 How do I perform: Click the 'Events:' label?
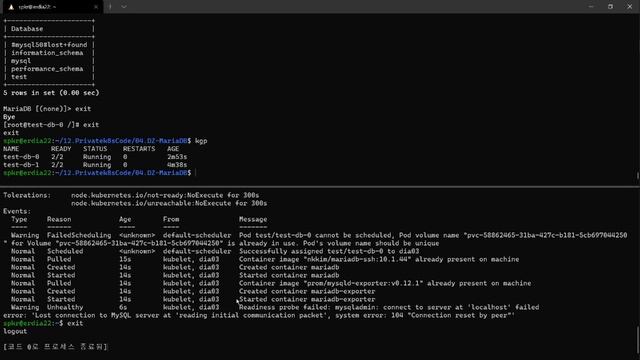coord(17,211)
